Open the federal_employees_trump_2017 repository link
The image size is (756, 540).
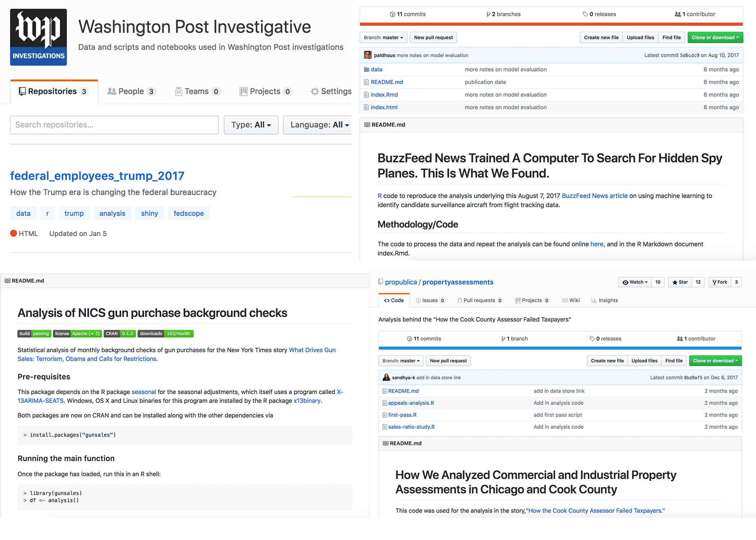97,176
